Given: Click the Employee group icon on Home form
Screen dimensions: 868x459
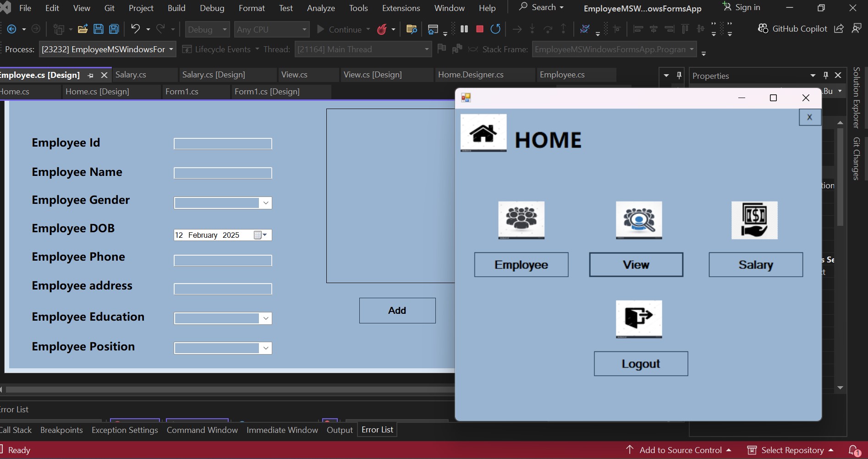Looking at the screenshot, I should (521, 220).
